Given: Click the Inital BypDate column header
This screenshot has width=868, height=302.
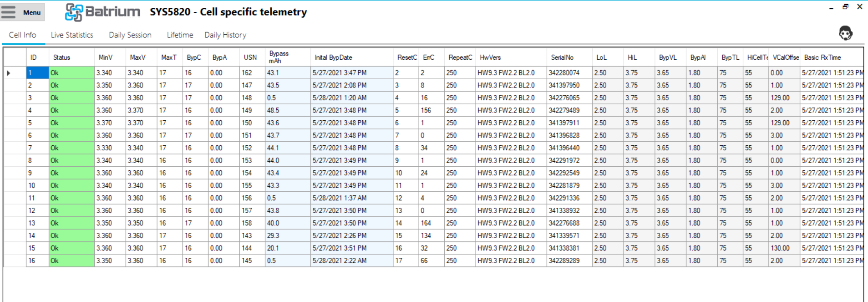Looking at the screenshot, I should coord(352,57).
